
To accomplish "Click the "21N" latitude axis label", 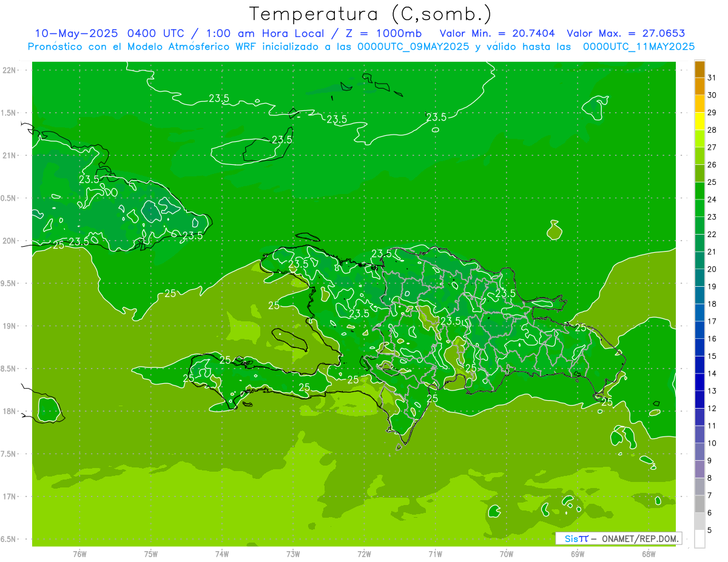I will (10, 156).
